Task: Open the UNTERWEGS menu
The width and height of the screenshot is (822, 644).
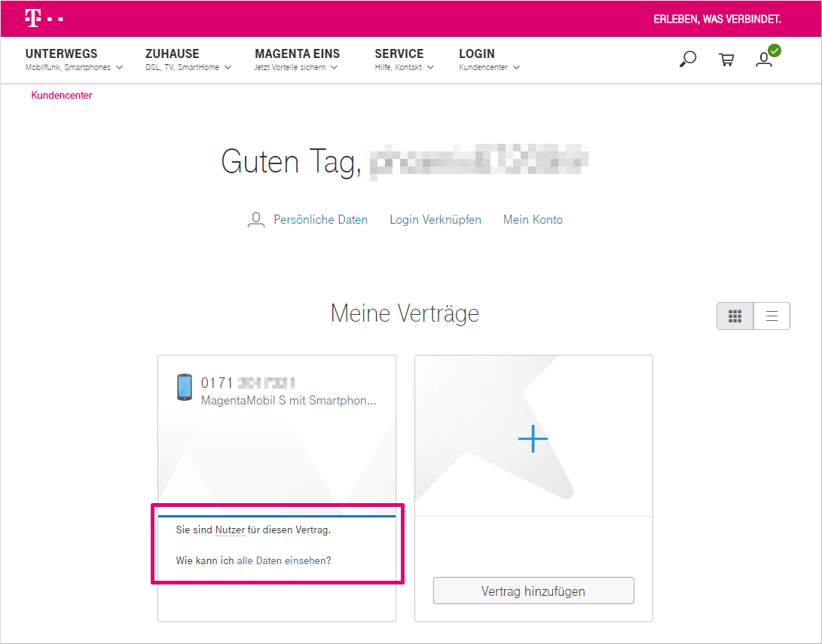Action: tap(61, 53)
